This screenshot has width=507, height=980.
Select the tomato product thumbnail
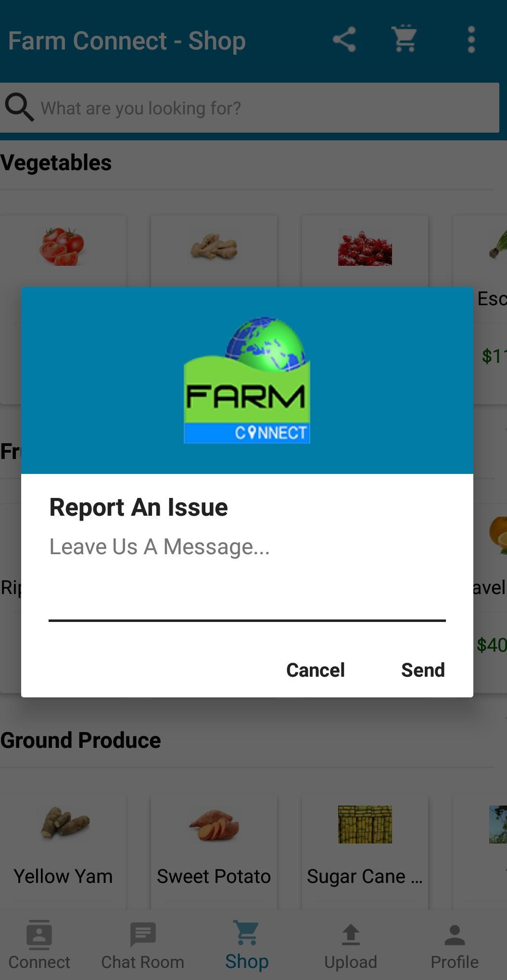click(x=62, y=246)
